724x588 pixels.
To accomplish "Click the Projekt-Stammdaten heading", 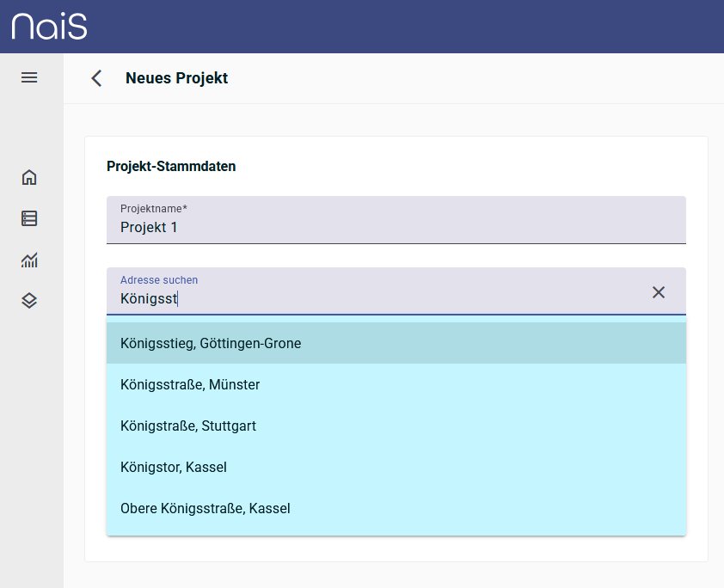I will tap(171, 166).
